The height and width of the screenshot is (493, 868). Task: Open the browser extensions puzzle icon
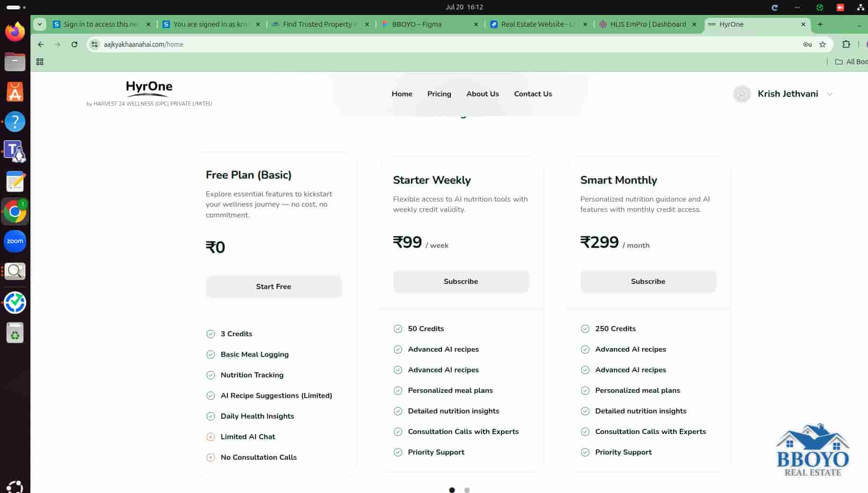click(846, 44)
